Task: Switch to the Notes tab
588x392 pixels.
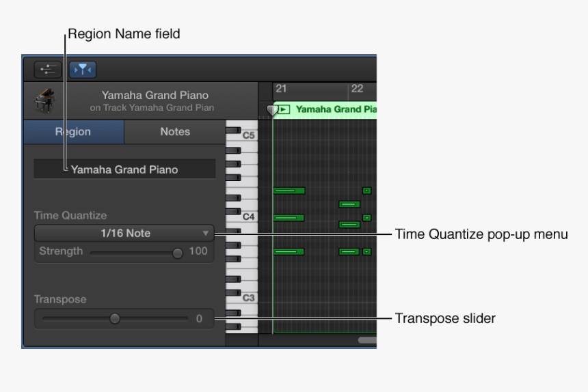Action: pos(175,132)
